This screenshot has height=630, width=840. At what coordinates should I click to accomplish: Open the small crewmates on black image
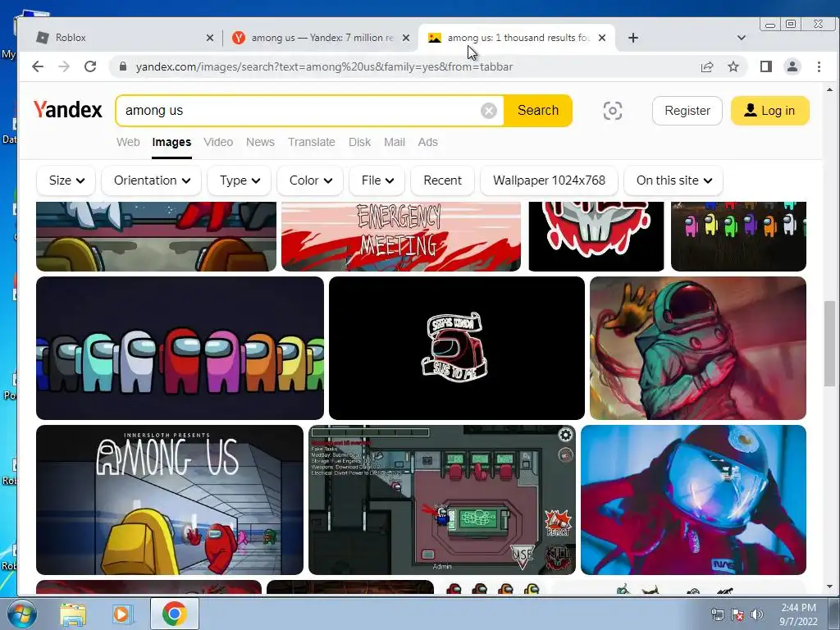738,236
